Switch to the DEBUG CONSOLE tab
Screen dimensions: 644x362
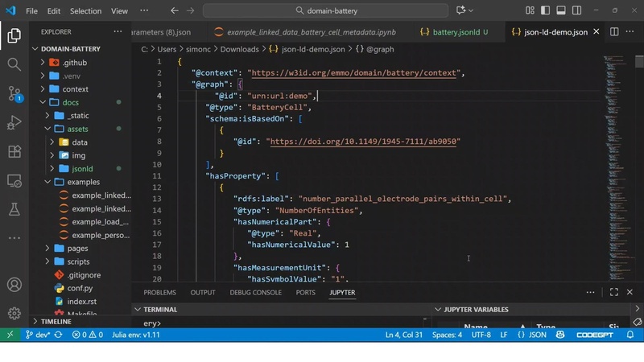255,293
